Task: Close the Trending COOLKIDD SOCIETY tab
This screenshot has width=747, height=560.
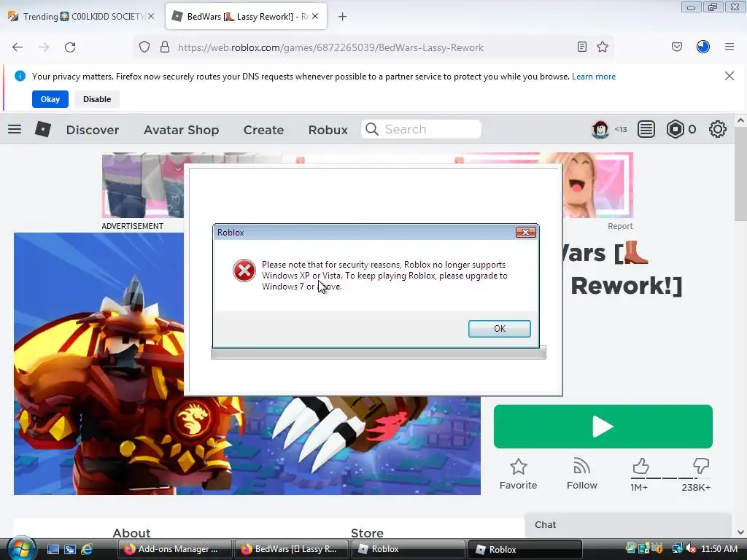Action: [151, 16]
